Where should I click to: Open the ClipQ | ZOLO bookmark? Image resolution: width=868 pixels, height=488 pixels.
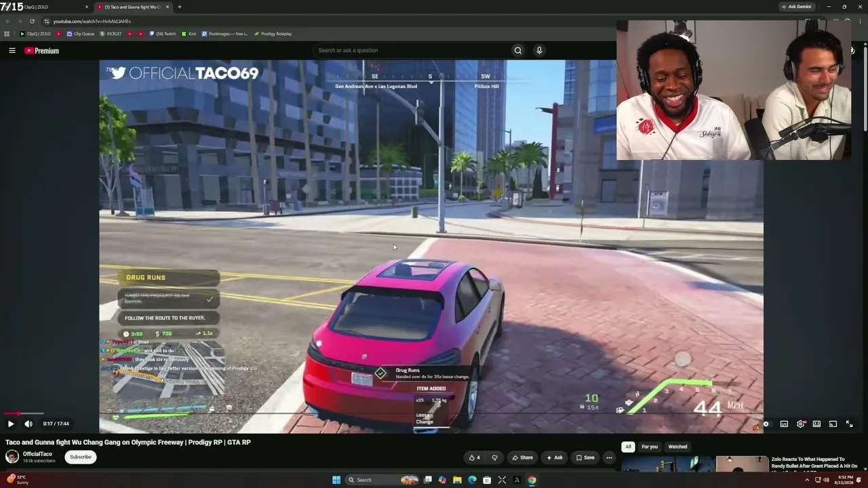pos(35,34)
